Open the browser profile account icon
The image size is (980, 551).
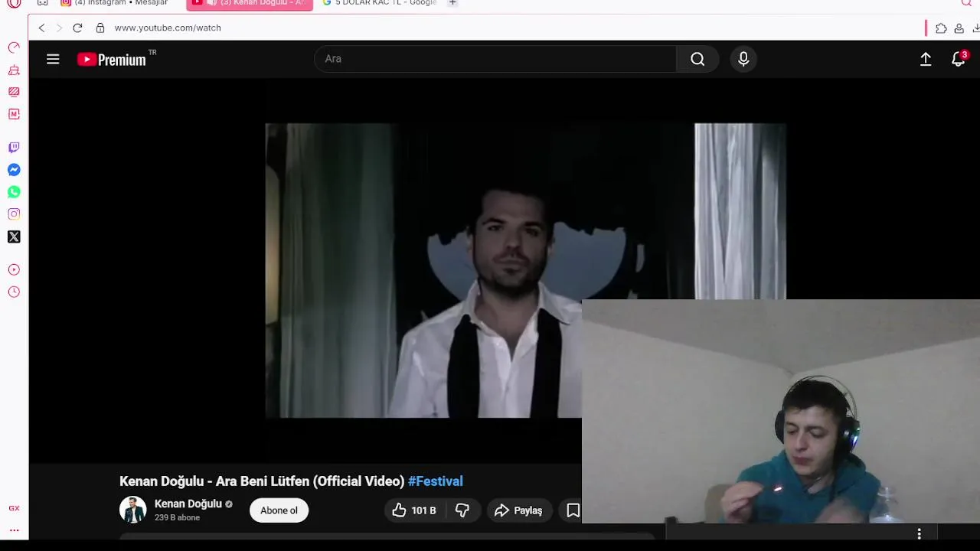point(959,28)
